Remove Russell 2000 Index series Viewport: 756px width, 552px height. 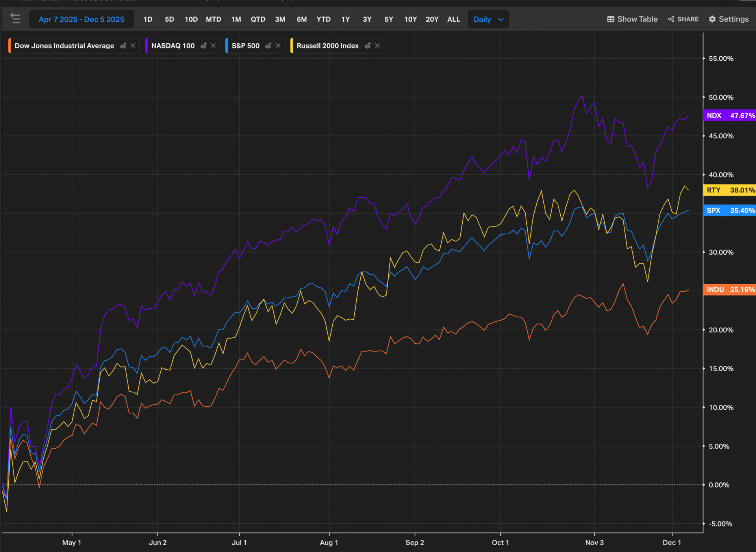(x=377, y=46)
